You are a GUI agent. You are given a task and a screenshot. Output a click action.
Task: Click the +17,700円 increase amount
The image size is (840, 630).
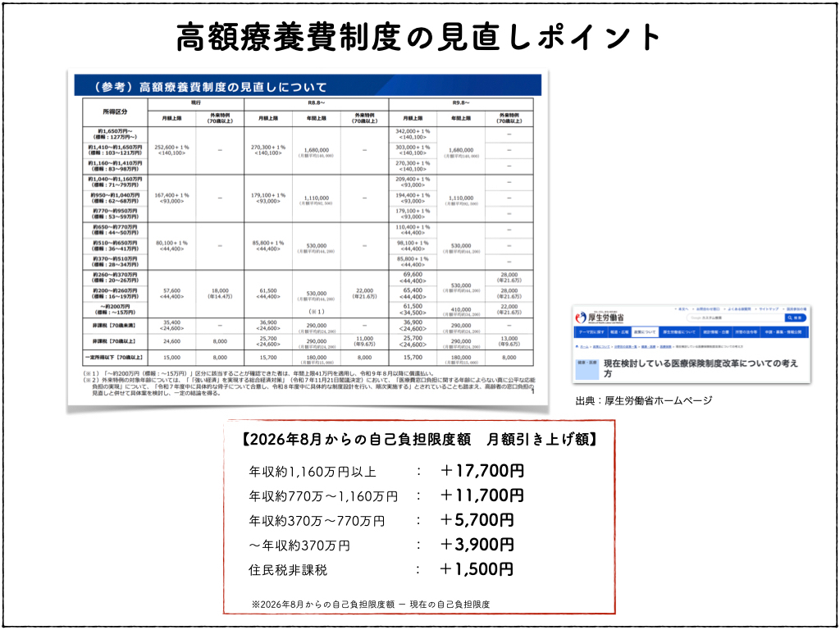[481, 471]
